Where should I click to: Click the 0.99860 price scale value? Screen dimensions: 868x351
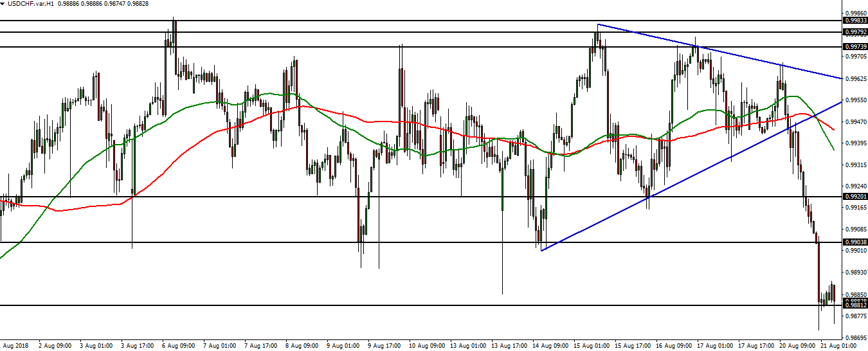pos(857,13)
